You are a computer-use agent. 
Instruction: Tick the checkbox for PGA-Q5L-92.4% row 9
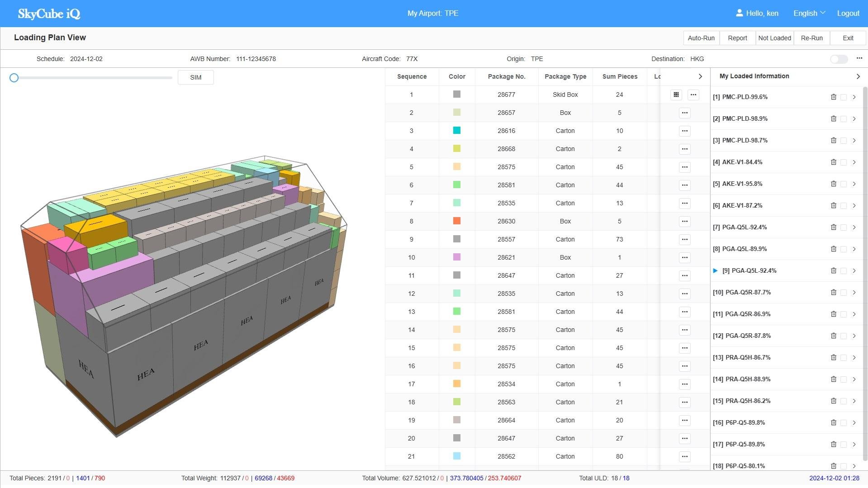(x=843, y=271)
